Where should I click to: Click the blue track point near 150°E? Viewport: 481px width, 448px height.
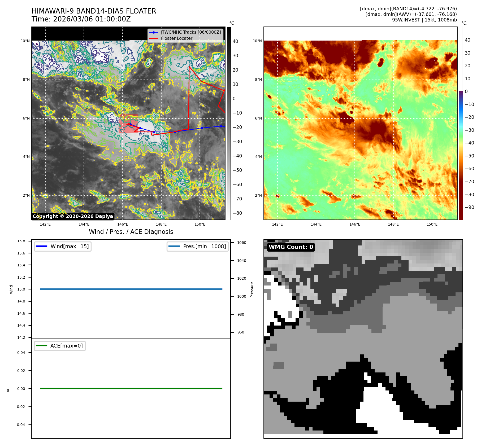[x=202, y=128]
